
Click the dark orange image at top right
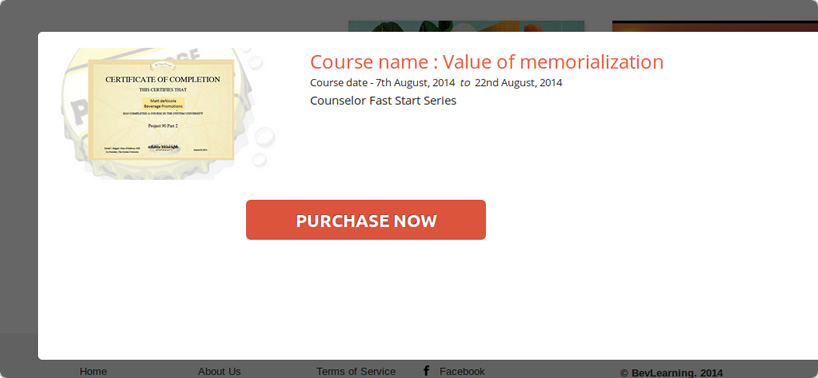[715, 26]
